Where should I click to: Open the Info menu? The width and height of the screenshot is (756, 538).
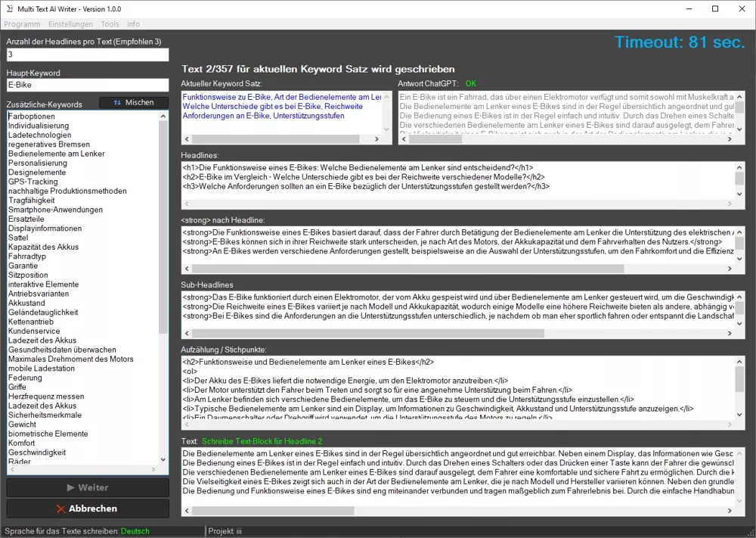coord(134,23)
